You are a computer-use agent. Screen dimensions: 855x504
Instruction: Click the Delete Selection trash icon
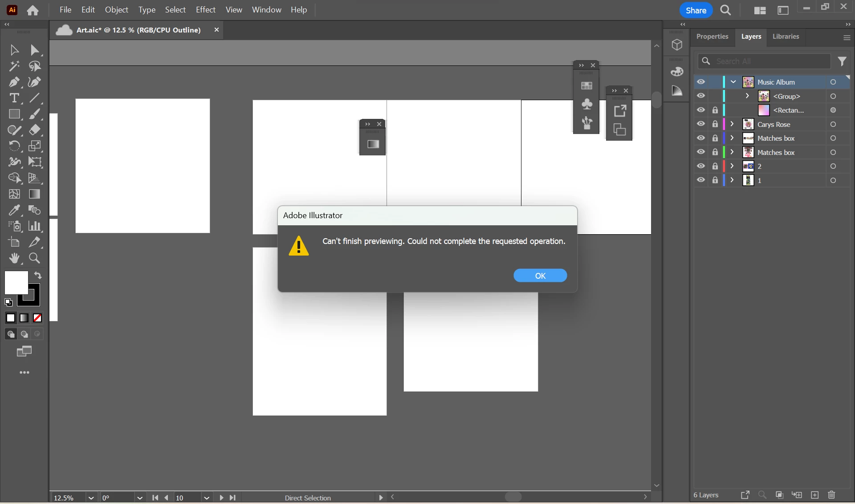831,495
